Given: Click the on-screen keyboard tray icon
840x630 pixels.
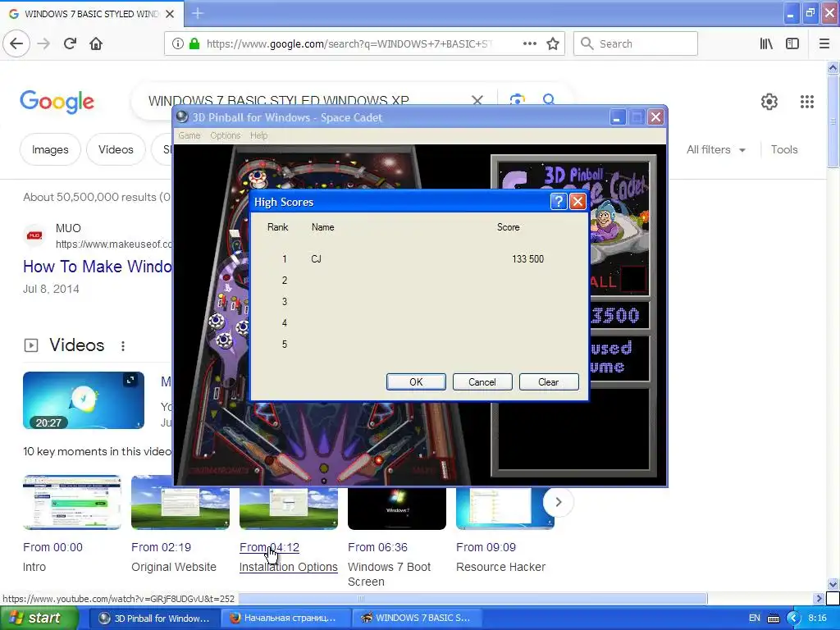Looking at the screenshot, I should coord(774,619).
